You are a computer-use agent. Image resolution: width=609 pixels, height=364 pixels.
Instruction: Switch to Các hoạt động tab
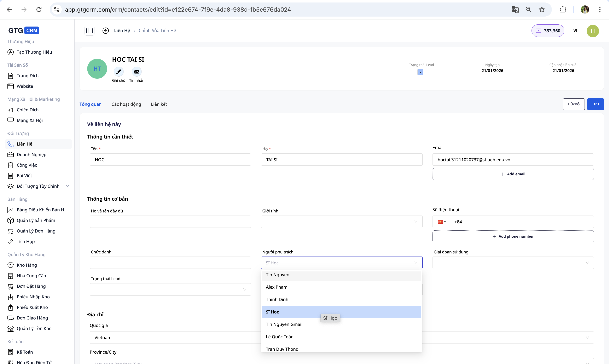click(x=126, y=104)
